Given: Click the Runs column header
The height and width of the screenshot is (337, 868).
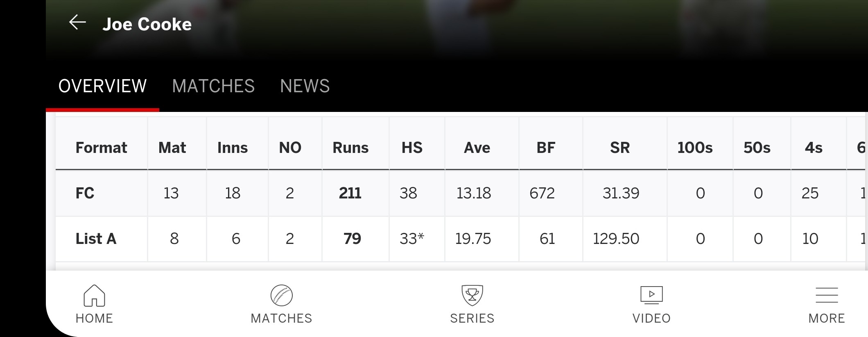Looking at the screenshot, I should pyautogui.click(x=350, y=148).
